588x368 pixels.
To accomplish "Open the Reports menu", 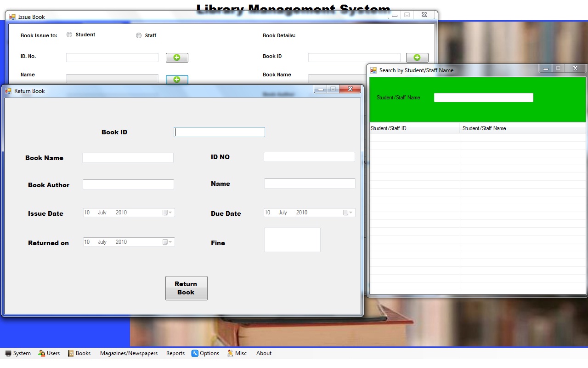I will pyautogui.click(x=175, y=353).
